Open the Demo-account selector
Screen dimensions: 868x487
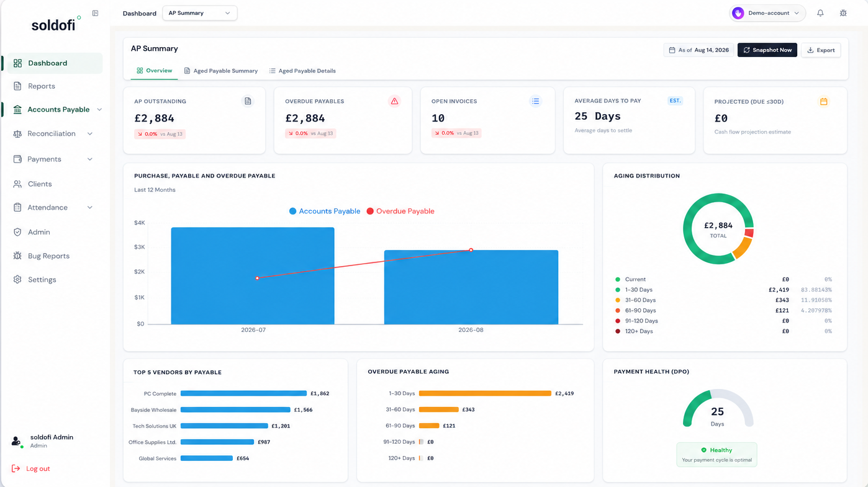click(x=767, y=13)
